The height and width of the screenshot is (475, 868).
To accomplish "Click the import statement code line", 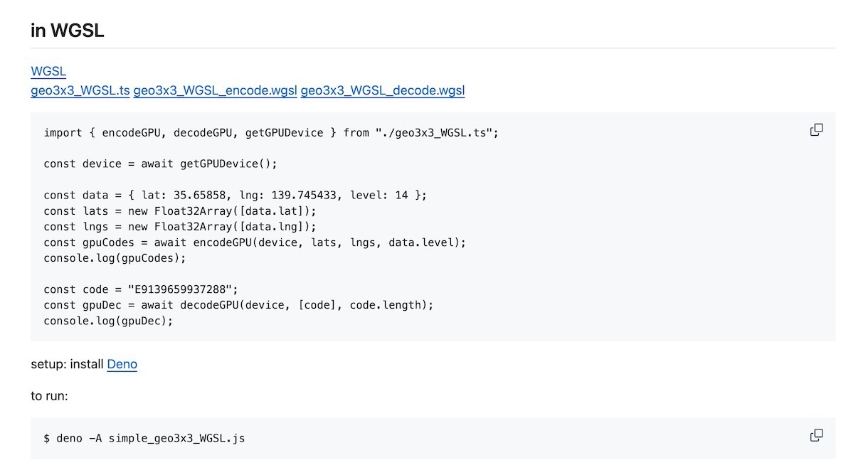I will [x=271, y=133].
